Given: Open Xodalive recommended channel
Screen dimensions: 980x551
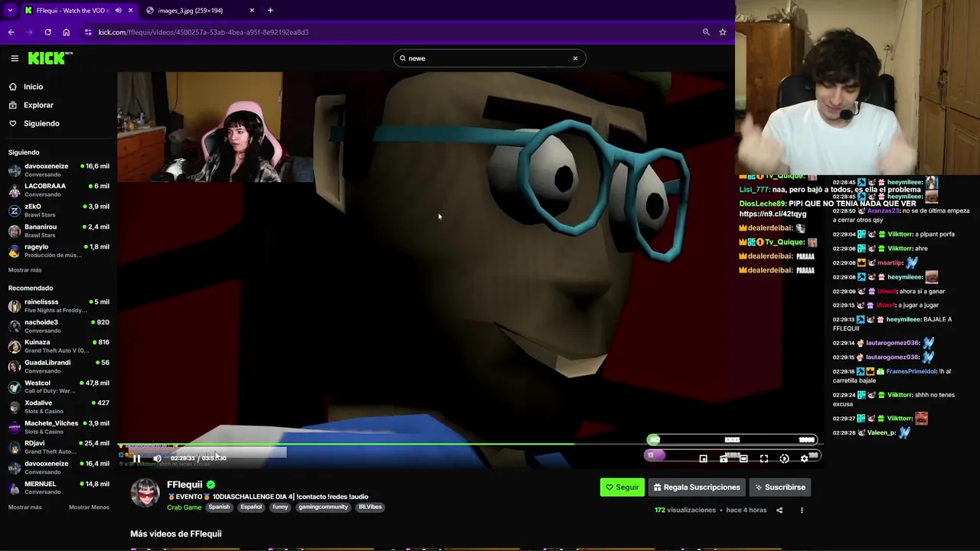Looking at the screenshot, I should click(58, 407).
